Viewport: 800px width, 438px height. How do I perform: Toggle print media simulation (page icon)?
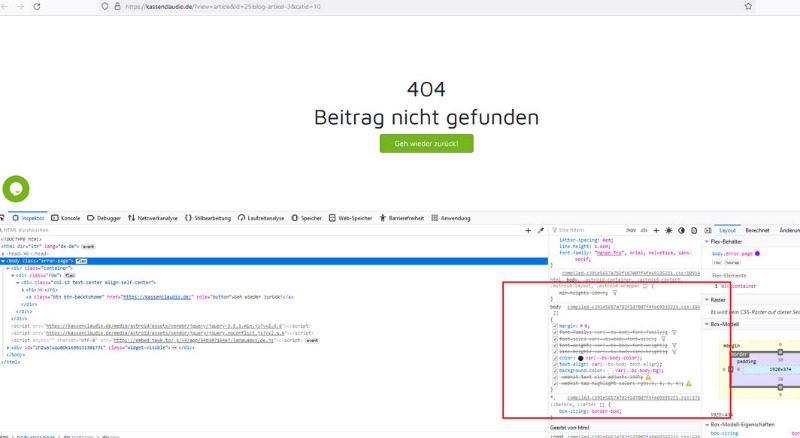[694, 230]
